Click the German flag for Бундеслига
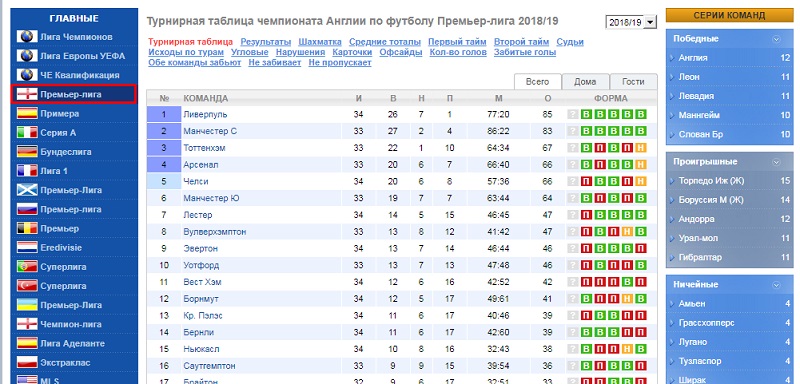 tap(27, 151)
